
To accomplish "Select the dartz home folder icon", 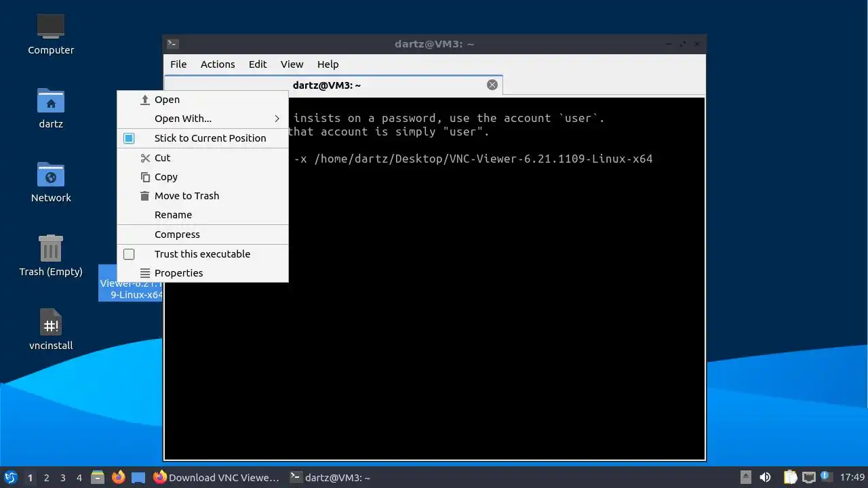I will point(51,108).
